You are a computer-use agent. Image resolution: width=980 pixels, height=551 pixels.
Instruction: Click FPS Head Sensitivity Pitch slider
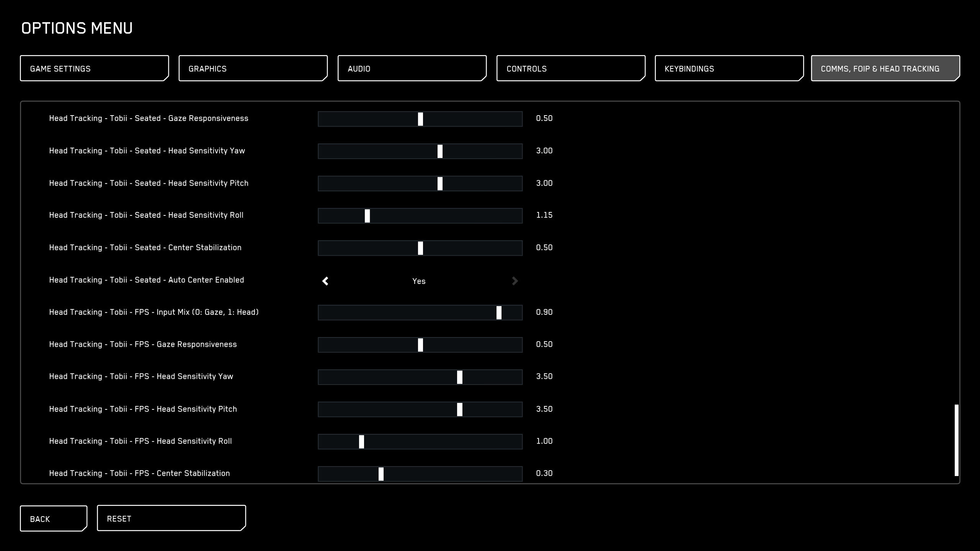[420, 409]
